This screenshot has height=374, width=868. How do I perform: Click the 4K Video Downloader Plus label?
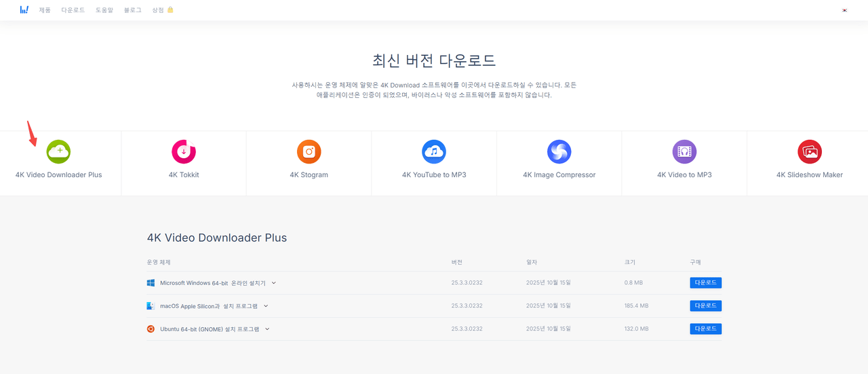coord(59,175)
